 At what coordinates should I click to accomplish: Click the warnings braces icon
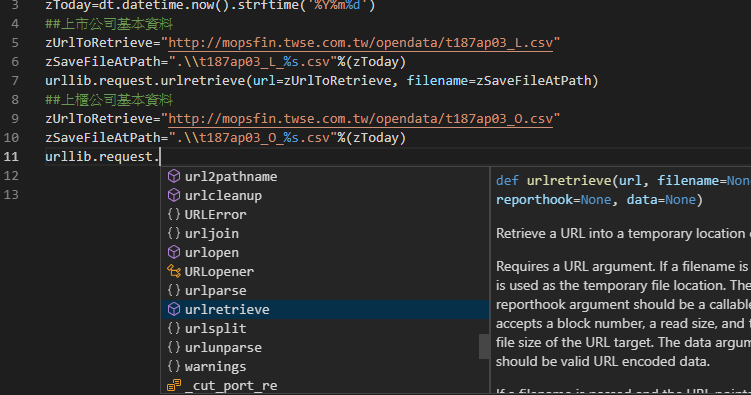pos(173,366)
